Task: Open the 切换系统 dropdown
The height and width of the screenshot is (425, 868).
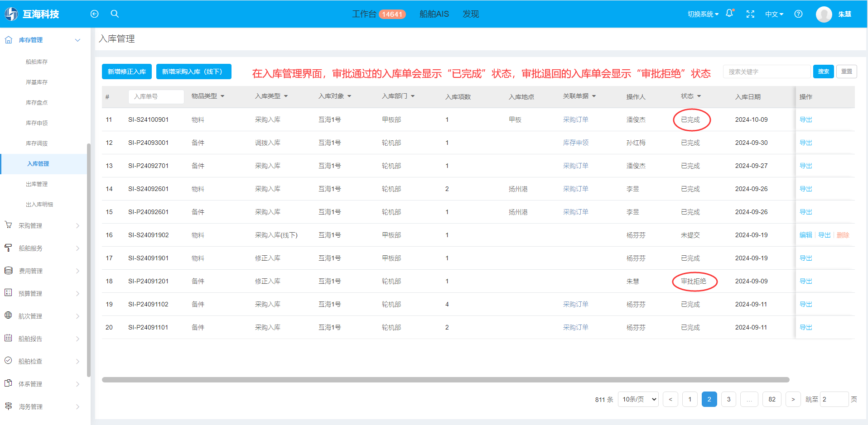Action: click(703, 14)
